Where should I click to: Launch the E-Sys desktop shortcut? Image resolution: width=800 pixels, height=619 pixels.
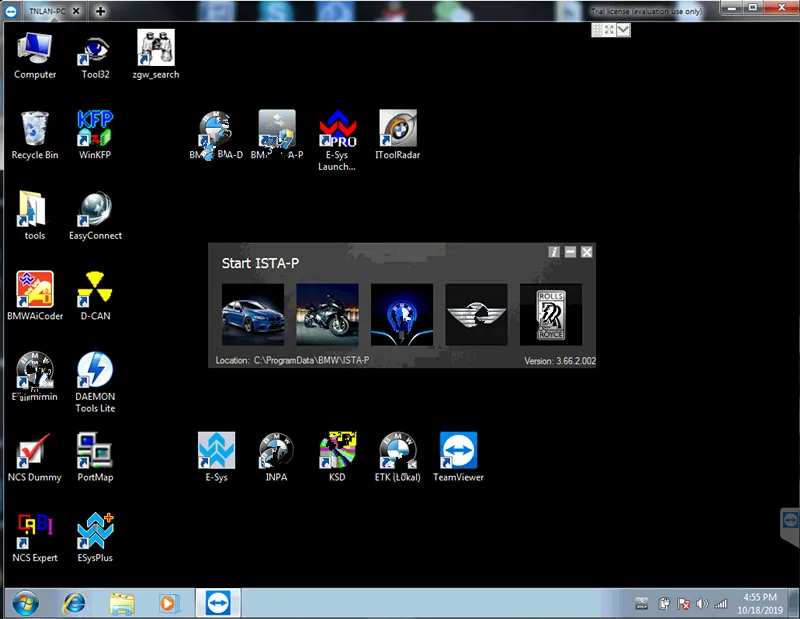pyautogui.click(x=216, y=458)
